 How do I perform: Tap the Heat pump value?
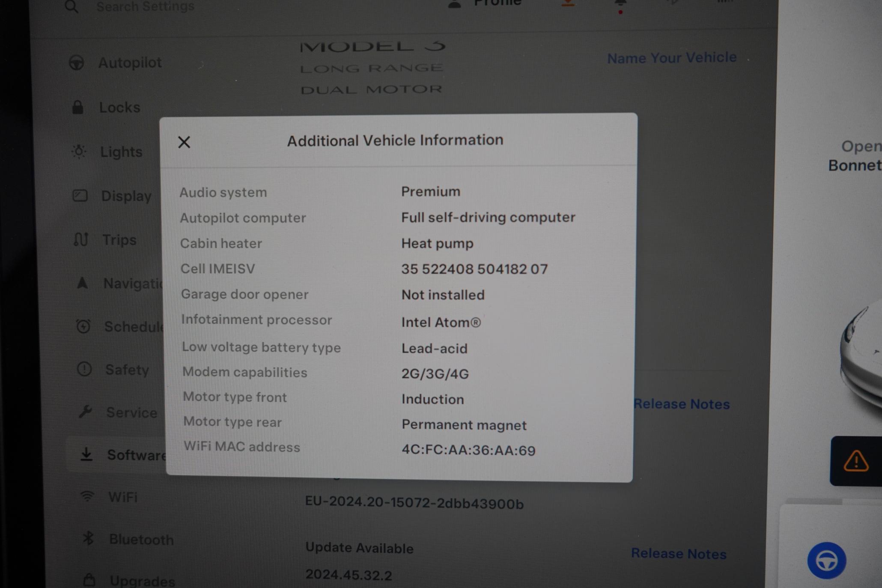[x=437, y=244]
